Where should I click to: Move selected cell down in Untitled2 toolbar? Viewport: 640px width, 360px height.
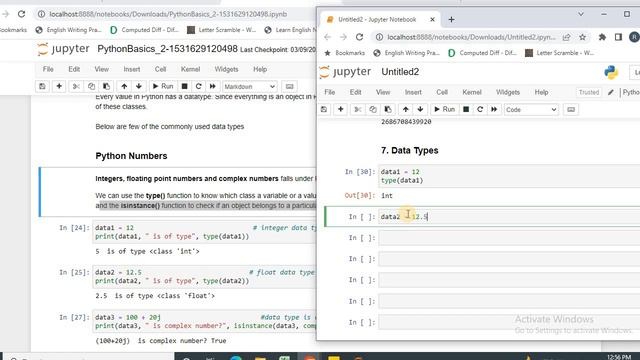[x=420, y=109]
